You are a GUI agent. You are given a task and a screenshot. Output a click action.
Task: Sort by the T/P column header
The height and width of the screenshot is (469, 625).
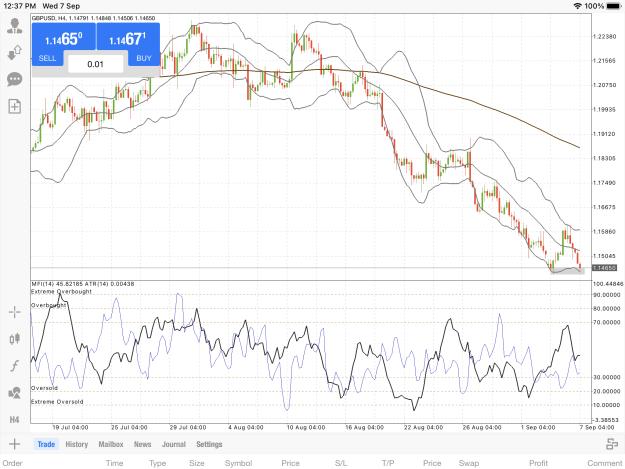click(x=388, y=463)
